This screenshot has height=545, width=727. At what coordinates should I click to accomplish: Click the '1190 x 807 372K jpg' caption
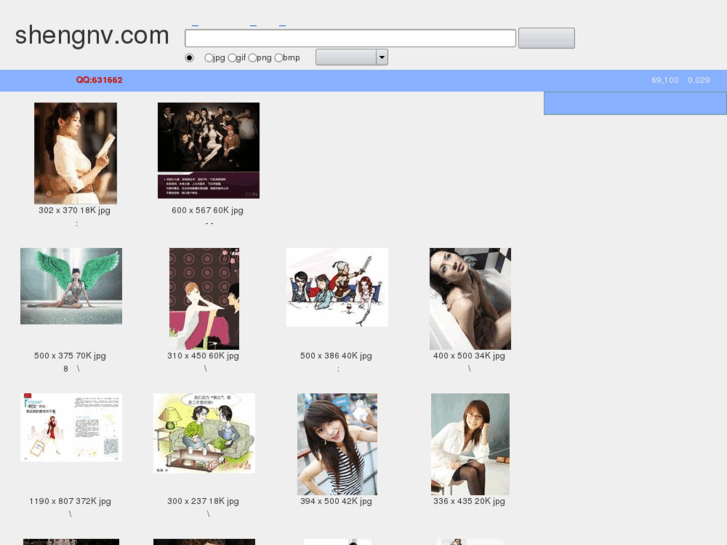point(70,501)
